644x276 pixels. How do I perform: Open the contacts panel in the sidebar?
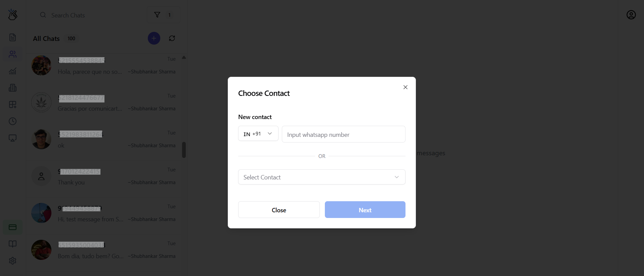tap(12, 54)
